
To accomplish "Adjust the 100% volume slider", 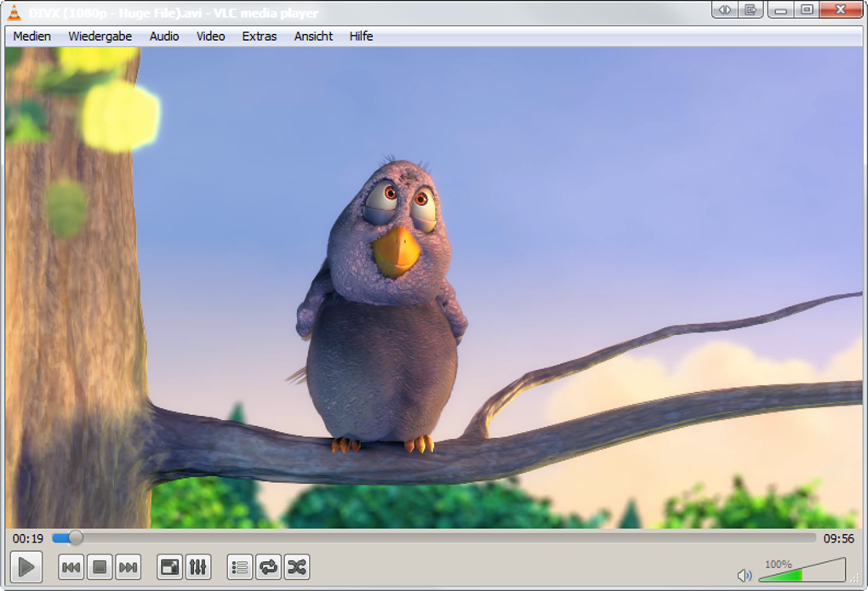I will click(802, 571).
